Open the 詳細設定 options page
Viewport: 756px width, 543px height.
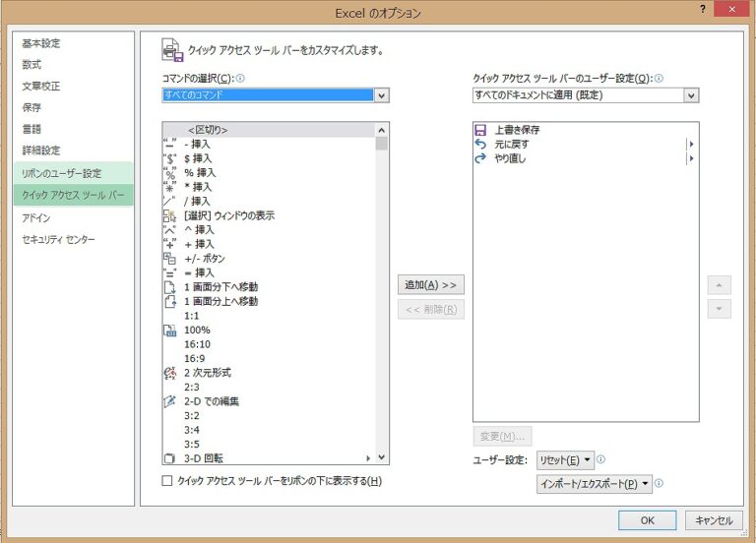41,151
